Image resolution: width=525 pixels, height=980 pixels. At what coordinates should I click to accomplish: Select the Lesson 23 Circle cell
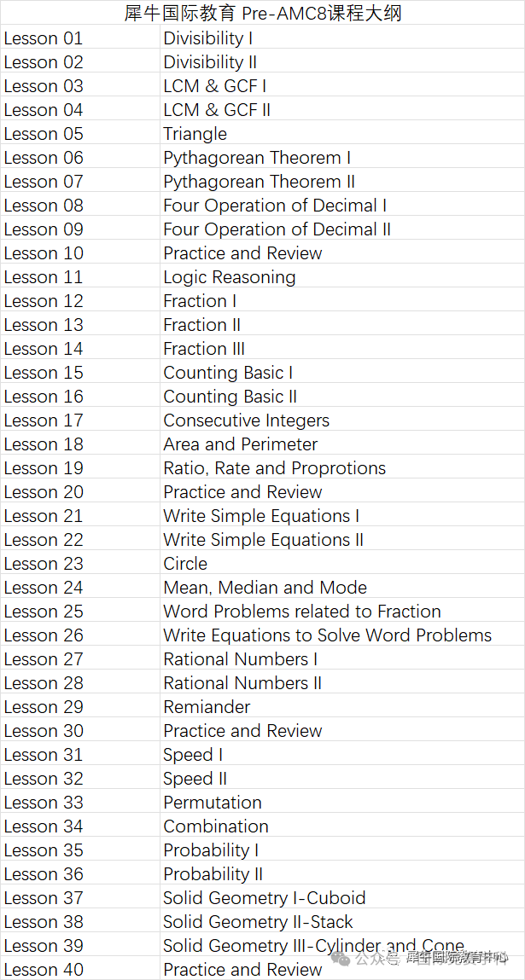(341, 564)
